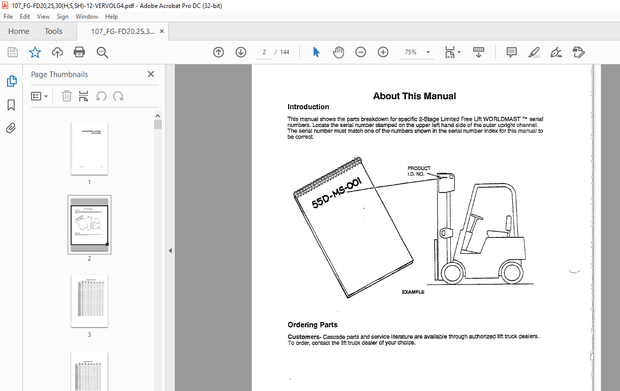Open the Edit menu

(x=25, y=17)
